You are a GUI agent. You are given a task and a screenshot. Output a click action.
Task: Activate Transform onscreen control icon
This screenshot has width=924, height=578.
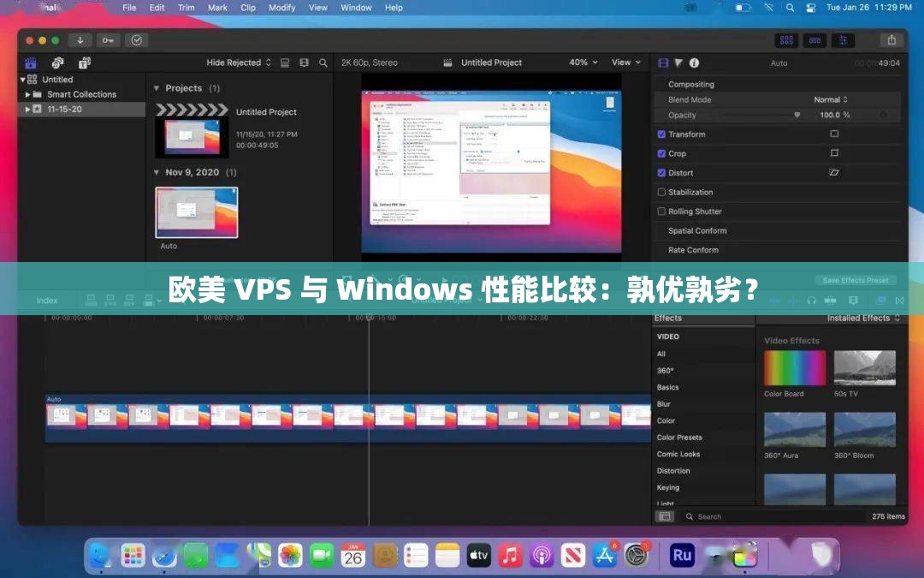pos(834,134)
